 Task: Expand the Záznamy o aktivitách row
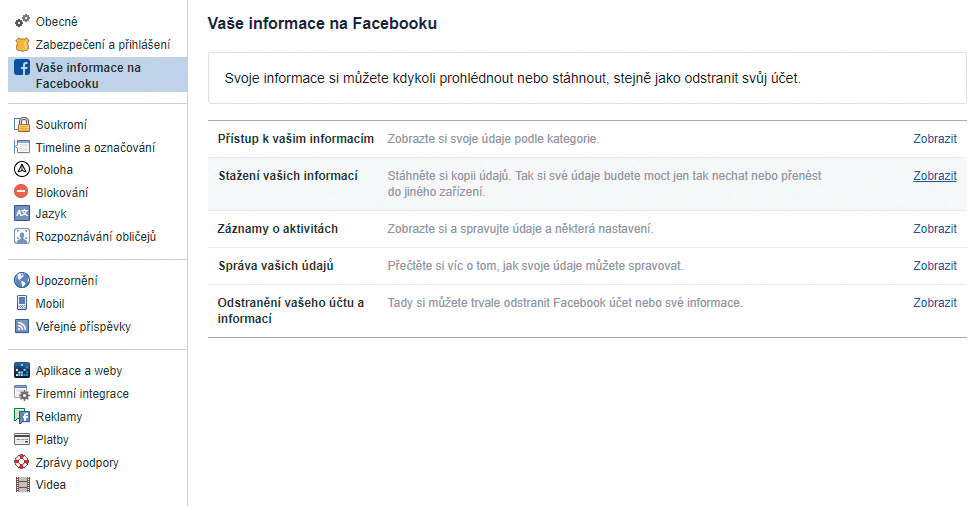(587, 229)
